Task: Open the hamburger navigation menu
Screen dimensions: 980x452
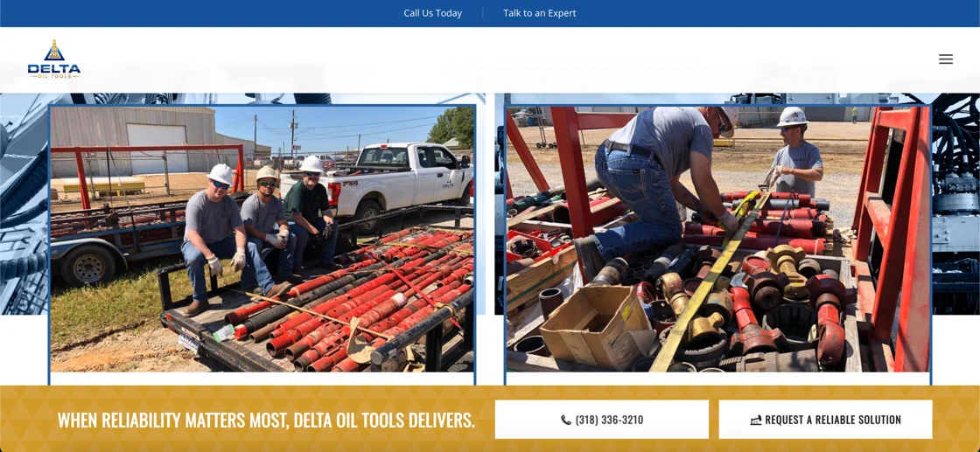Action: pyautogui.click(x=946, y=59)
